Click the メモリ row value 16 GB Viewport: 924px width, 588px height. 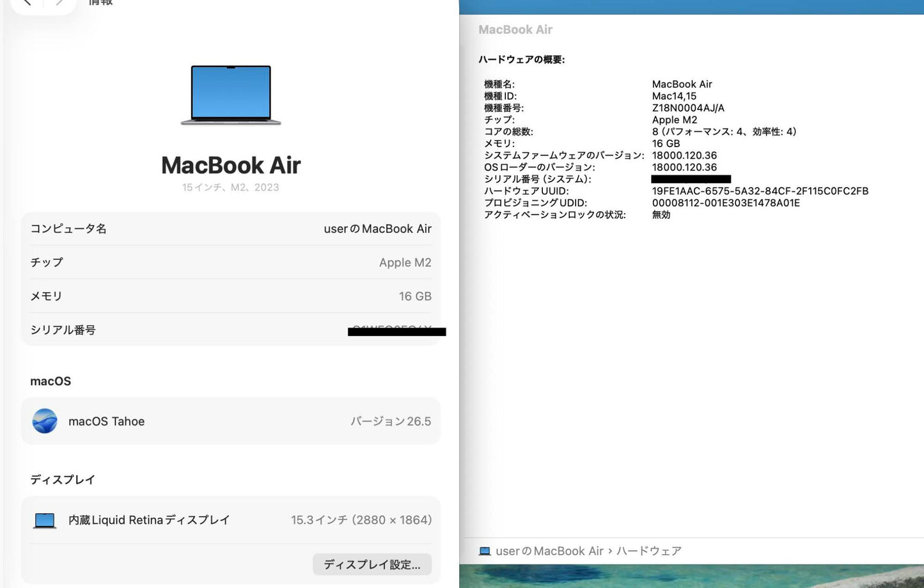(x=415, y=296)
